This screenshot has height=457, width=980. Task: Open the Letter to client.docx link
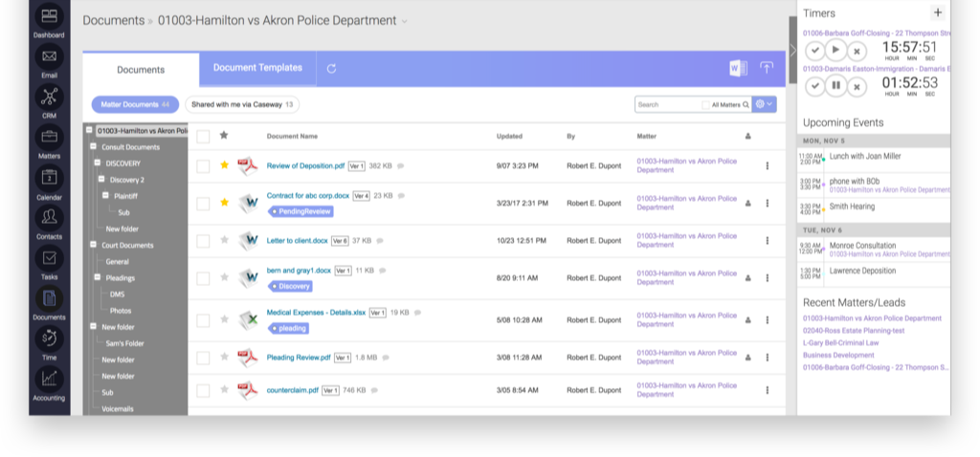(x=297, y=240)
